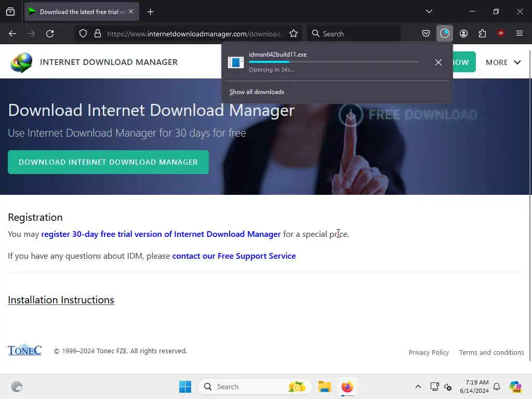Open the muted volume tray icon
The width and height of the screenshot is (532, 399).
click(448, 387)
